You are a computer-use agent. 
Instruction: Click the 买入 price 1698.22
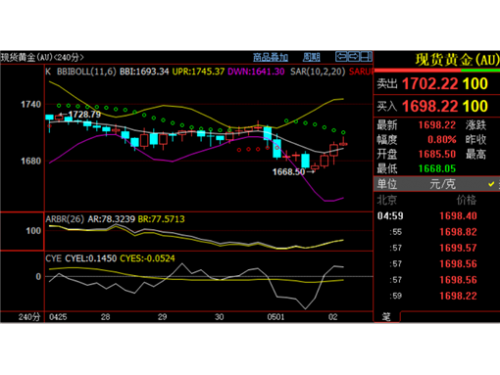(x=430, y=106)
